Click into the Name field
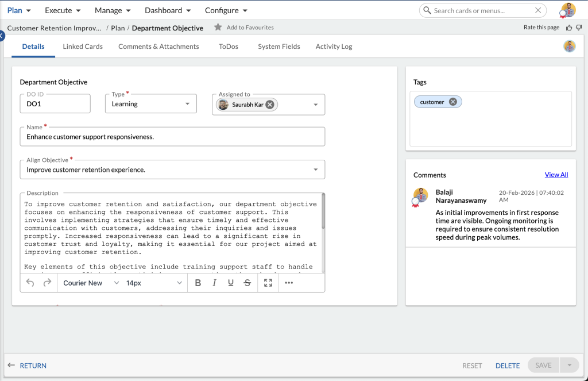The height and width of the screenshot is (381, 588). (x=172, y=137)
